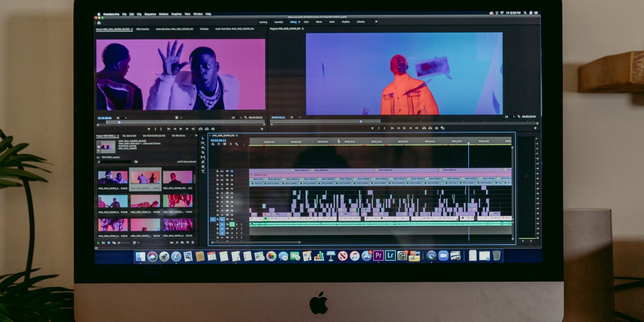Viewport: 644px width, 322px height.
Task: Adjust Project panel thumbnail zoom slider
Action: [123, 243]
